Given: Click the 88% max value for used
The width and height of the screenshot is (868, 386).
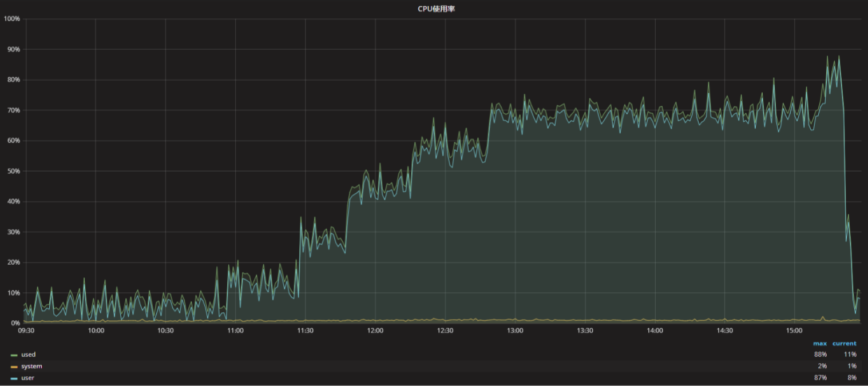Looking at the screenshot, I should point(820,355).
